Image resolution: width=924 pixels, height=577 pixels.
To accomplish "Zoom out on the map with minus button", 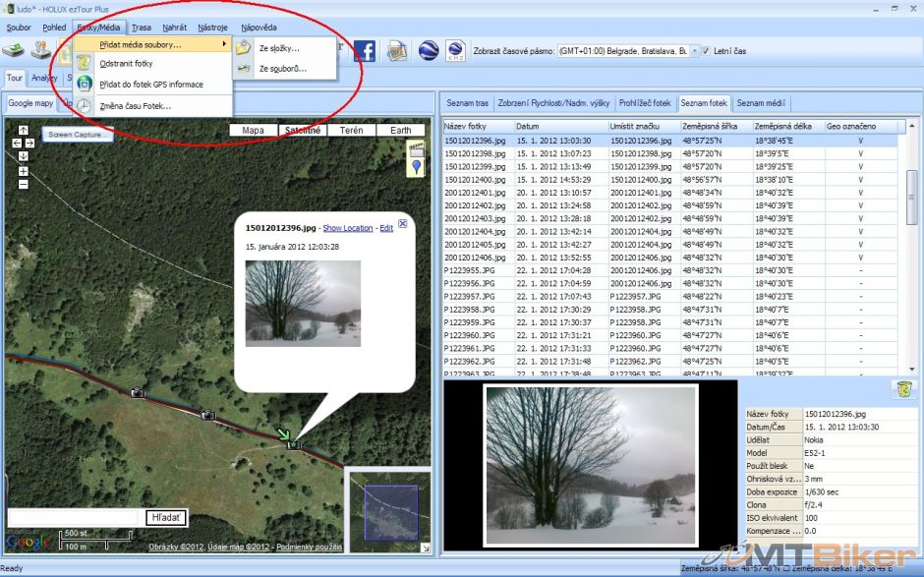I will 24,184.
